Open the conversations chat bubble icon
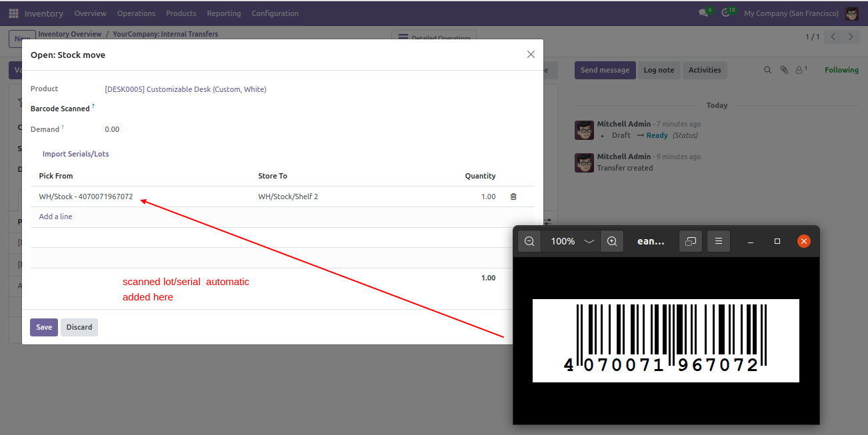868x435 pixels. tap(704, 13)
